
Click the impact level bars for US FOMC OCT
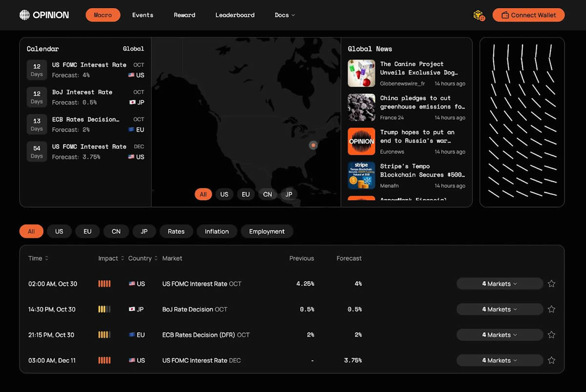pyautogui.click(x=105, y=284)
